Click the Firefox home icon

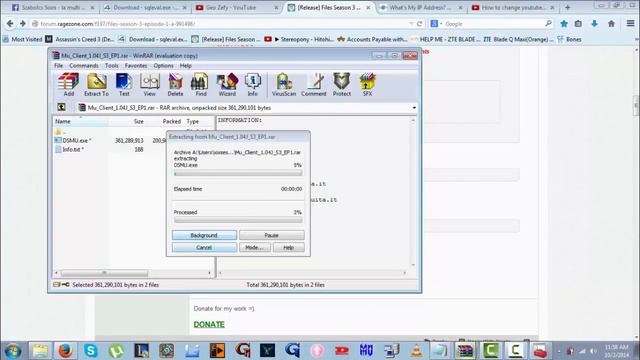611,24
